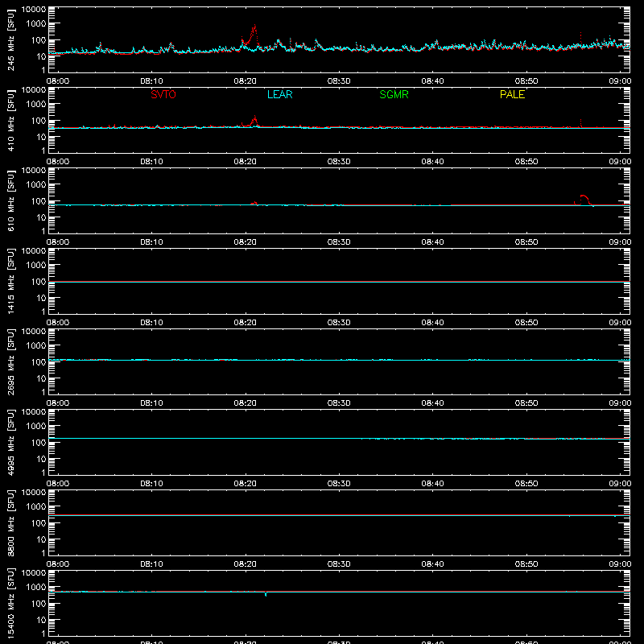Viewport: 644px width, 644px height.
Task: Click the 08:30 tick label under 1415 MHz panel
Action: click(339, 323)
